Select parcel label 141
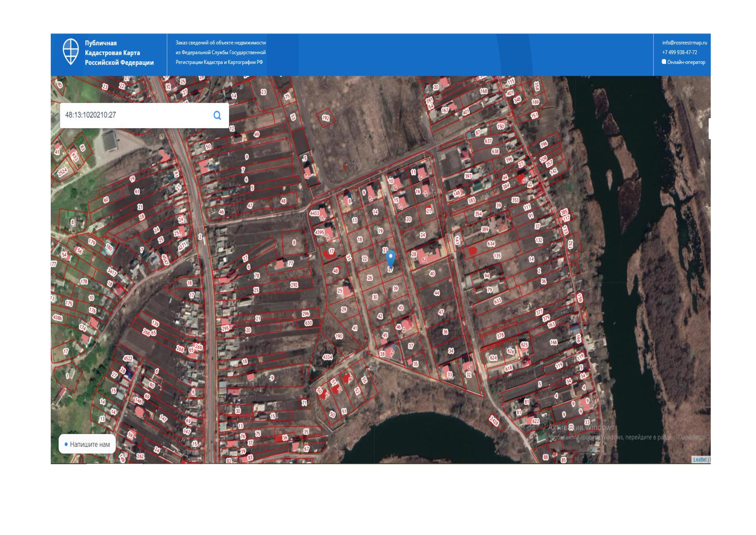Viewport: 756px width, 535px height. (x=457, y=240)
